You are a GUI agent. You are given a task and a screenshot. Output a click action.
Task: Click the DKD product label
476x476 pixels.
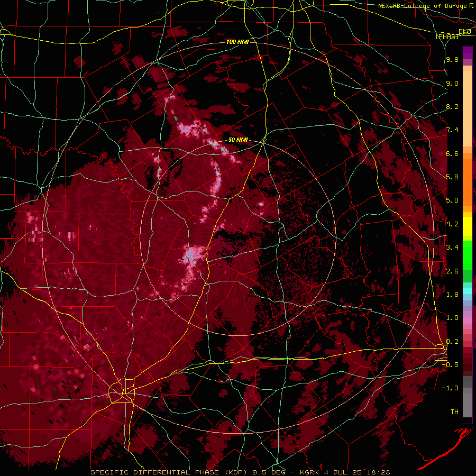point(464,31)
